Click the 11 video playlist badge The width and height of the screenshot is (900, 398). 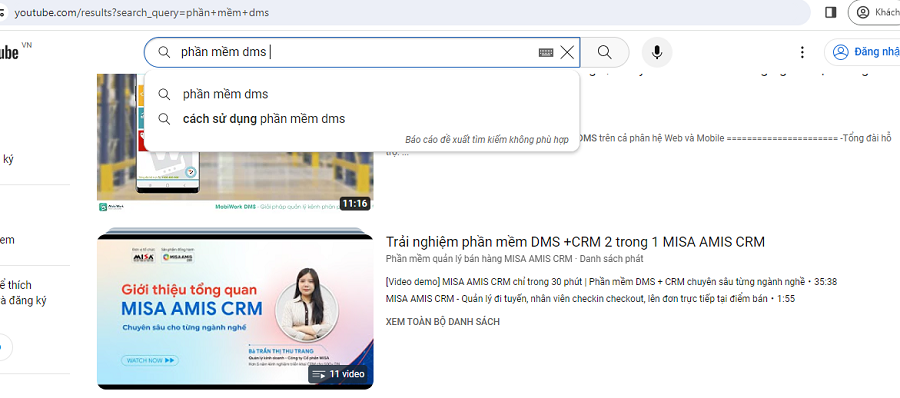coord(339,374)
